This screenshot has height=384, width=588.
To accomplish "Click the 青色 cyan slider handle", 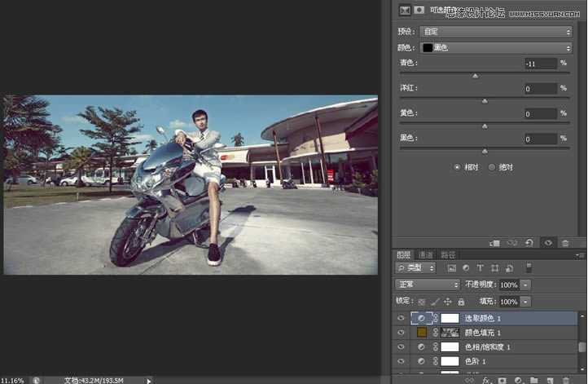I will pyautogui.click(x=475, y=76).
